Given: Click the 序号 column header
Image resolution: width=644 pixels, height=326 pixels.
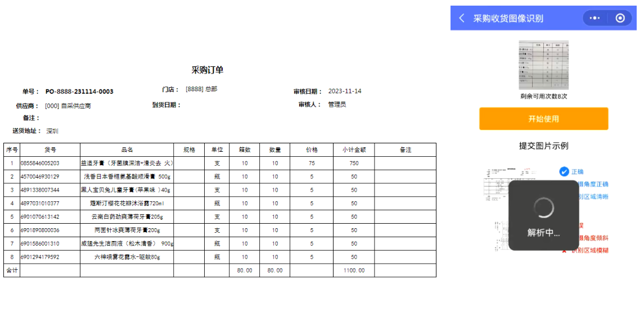Looking at the screenshot, I should coord(11,150).
